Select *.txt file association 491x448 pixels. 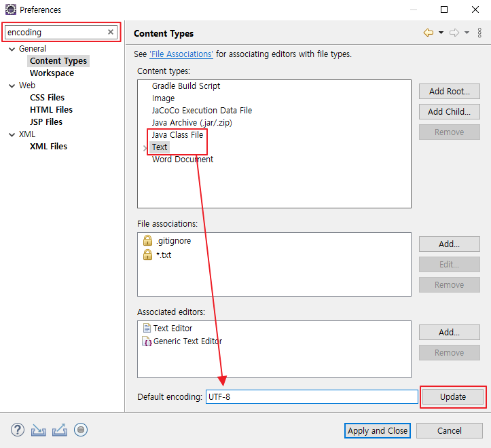tap(164, 255)
